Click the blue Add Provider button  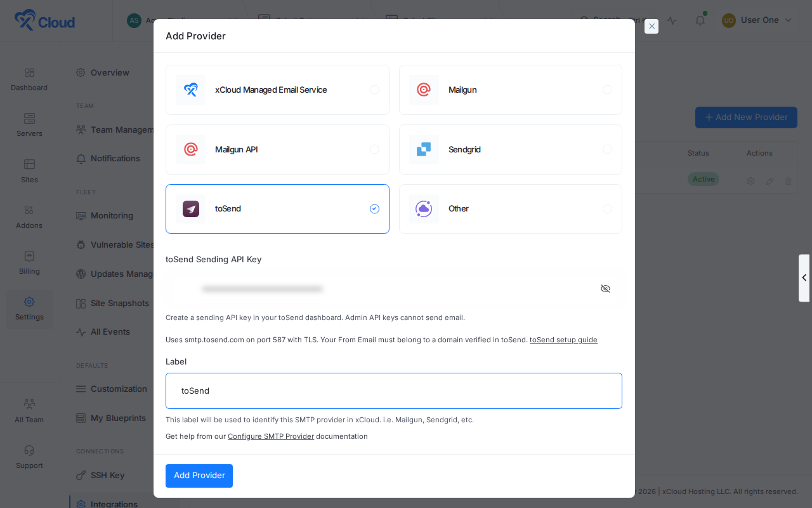coord(199,476)
